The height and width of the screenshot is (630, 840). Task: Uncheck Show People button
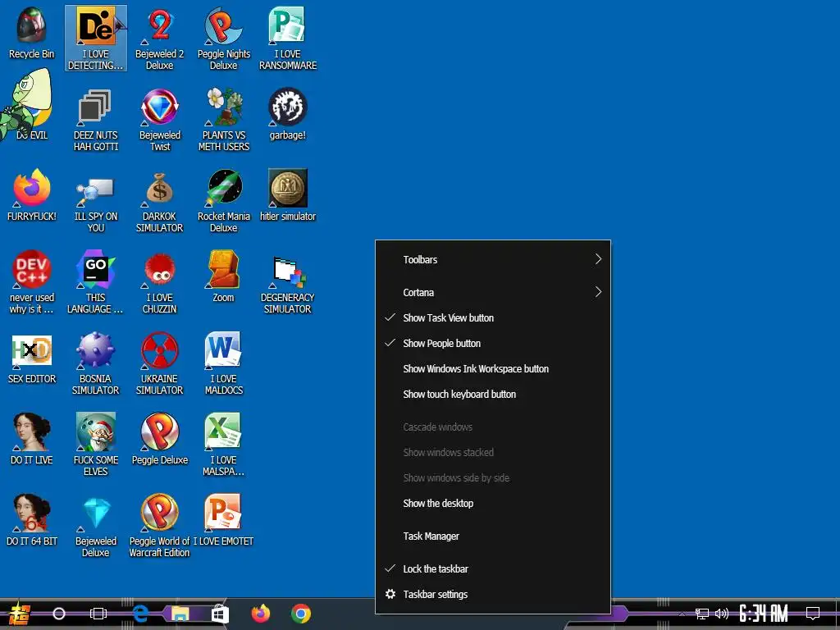[493, 344]
